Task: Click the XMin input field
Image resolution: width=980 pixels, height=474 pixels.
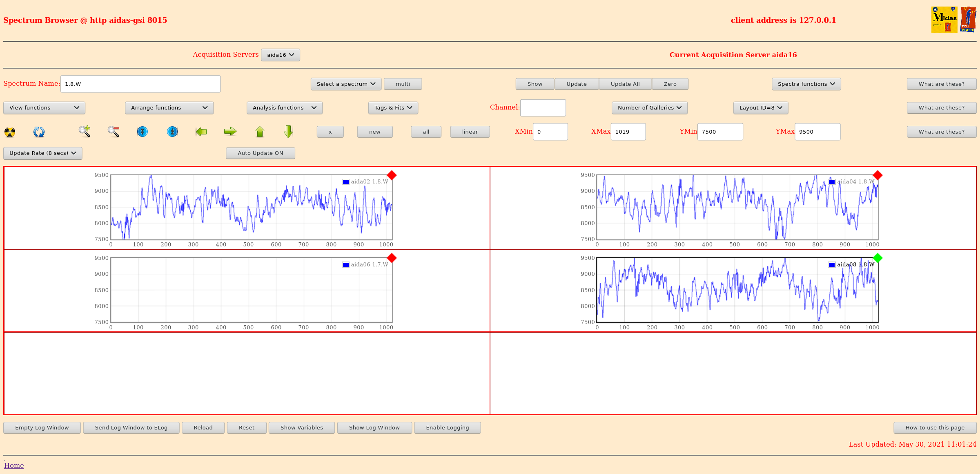Action: 550,132
